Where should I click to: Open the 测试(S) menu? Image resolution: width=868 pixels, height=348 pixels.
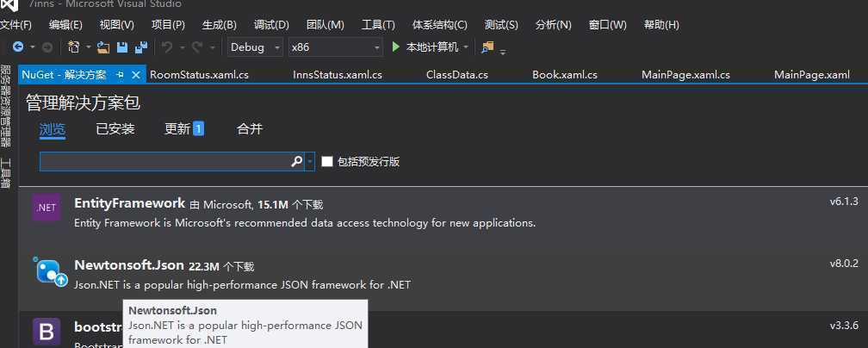[501, 25]
